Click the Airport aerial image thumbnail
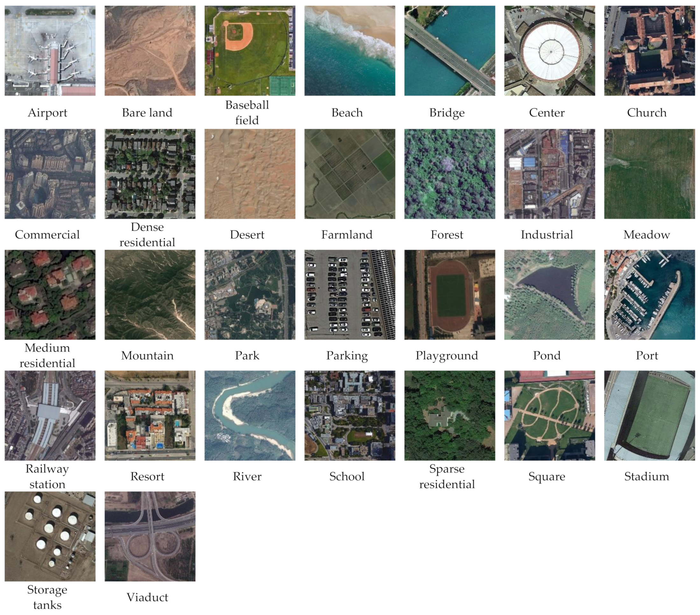700x615 pixels. pos(50,51)
